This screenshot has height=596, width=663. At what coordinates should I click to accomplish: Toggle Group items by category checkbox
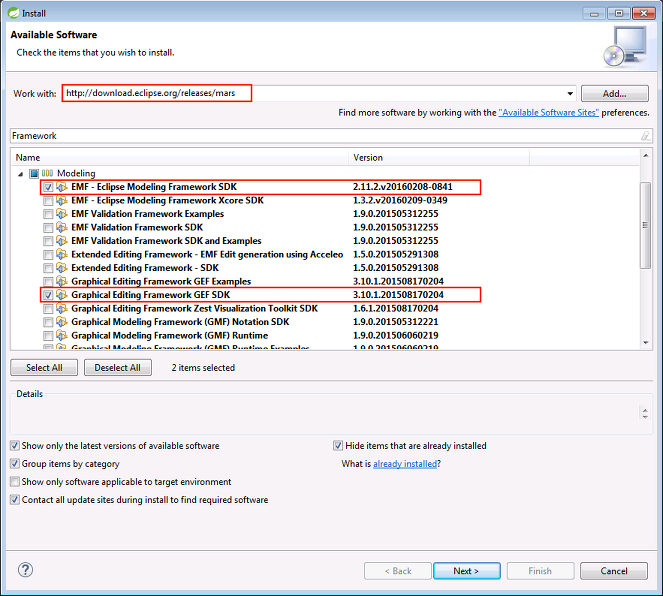coord(15,464)
